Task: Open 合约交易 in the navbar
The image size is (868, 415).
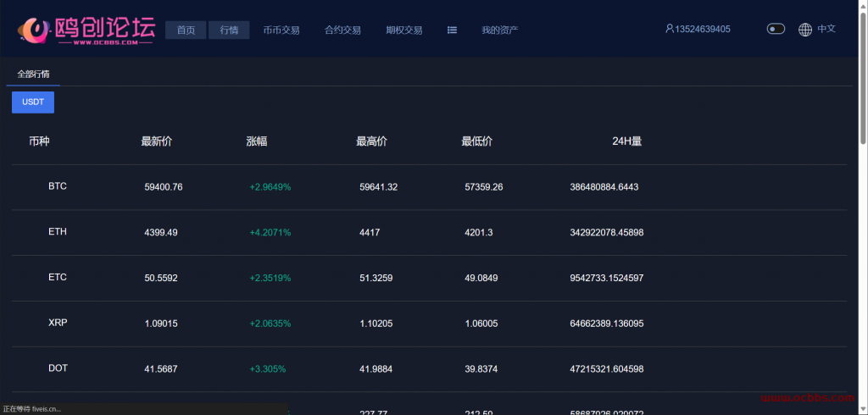Action: [342, 30]
